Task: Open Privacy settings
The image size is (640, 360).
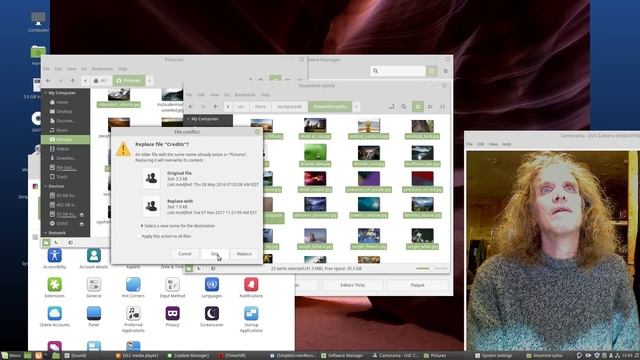Action: [x=172, y=317]
